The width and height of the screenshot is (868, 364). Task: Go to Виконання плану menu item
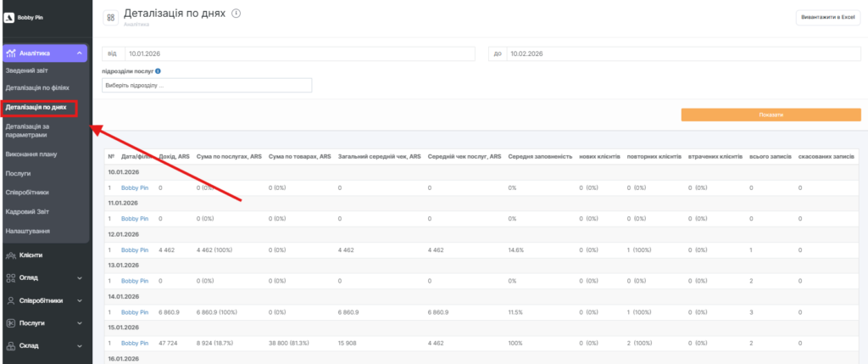coord(31,154)
